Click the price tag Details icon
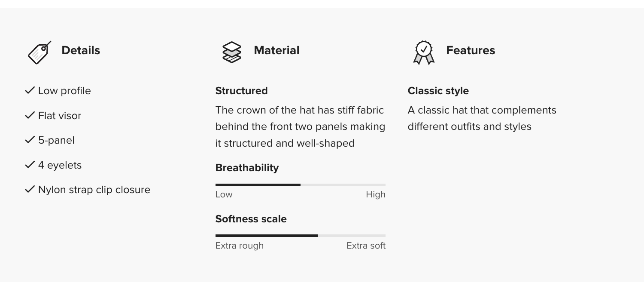This screenshot has width=644, height=283. (39, 52)
